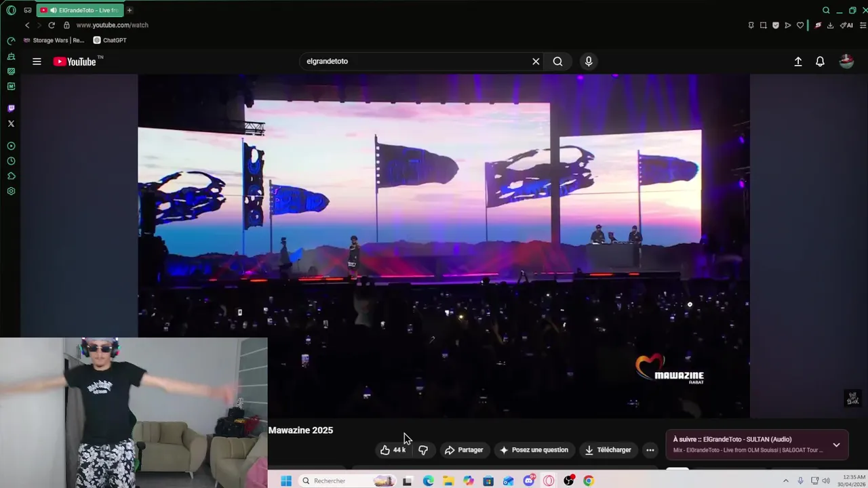Viewport: 868px width, 488px height.
Task: Open Discord from the taskbar
Action: coord(529,481)
